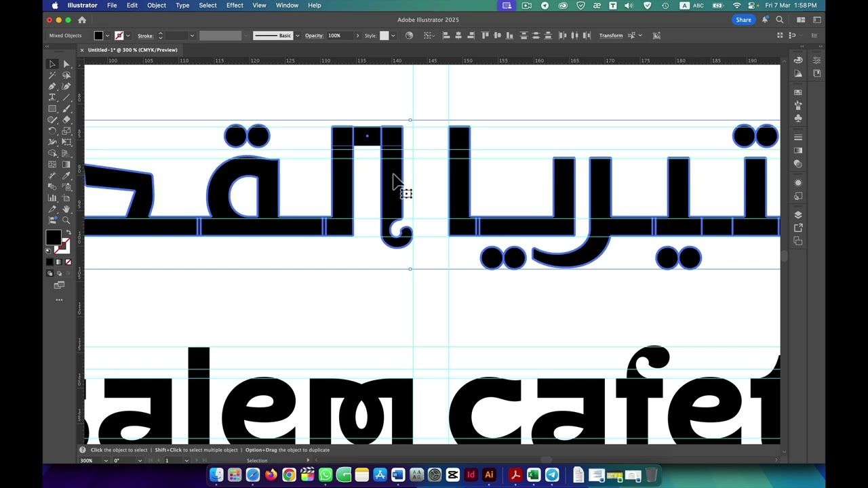Select the Shape Builder tool
Image resolution: width=868 pixels, height=488 pixels.
click(x=52, y=153)
